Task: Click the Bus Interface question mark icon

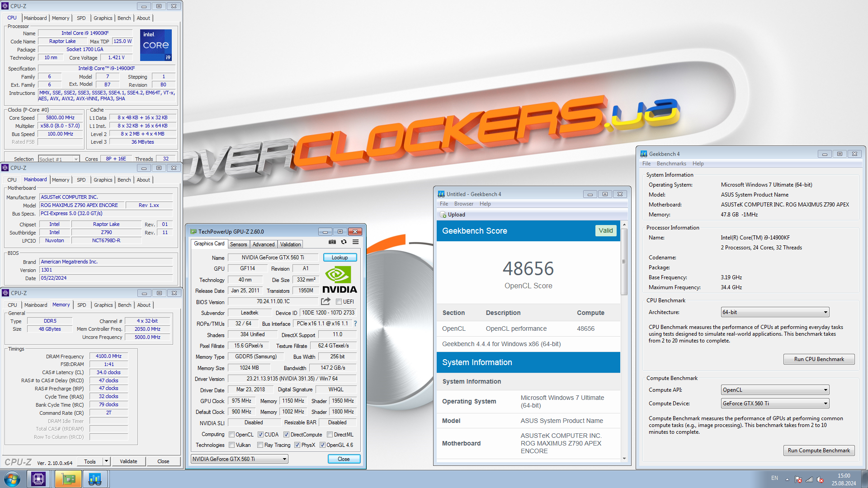Action: [x=355, y=324]
